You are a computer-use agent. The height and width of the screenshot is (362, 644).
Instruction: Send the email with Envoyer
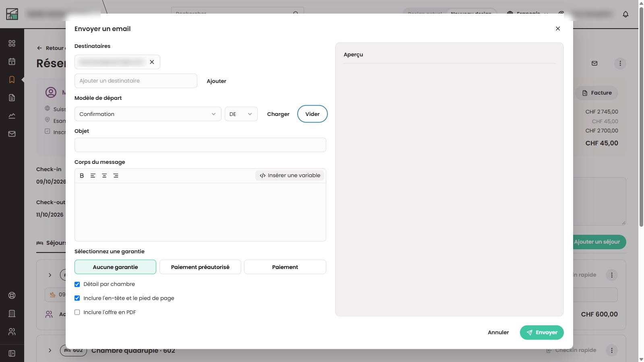pyautogui.click(x=542, y=333)
